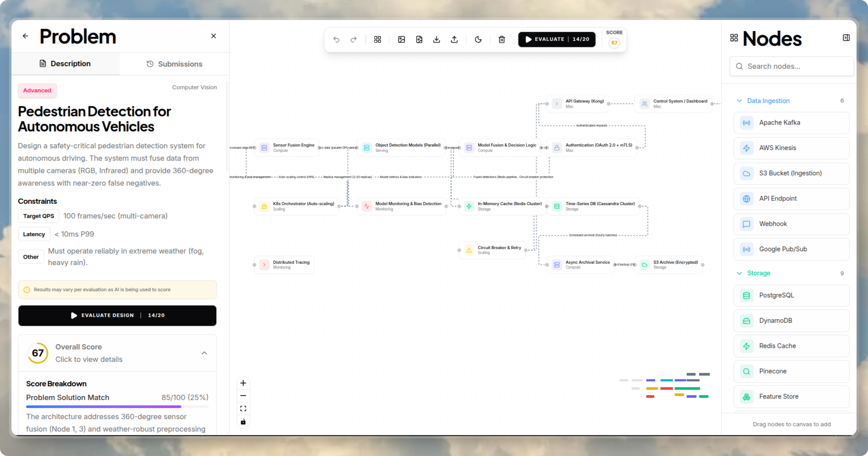Export the canvas as an image

401,40
